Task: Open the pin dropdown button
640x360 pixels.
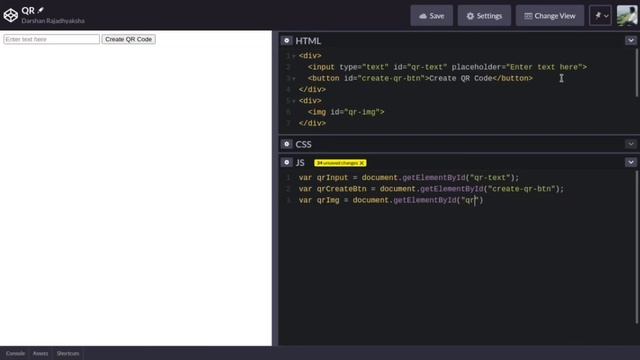Action: [600, 16]
